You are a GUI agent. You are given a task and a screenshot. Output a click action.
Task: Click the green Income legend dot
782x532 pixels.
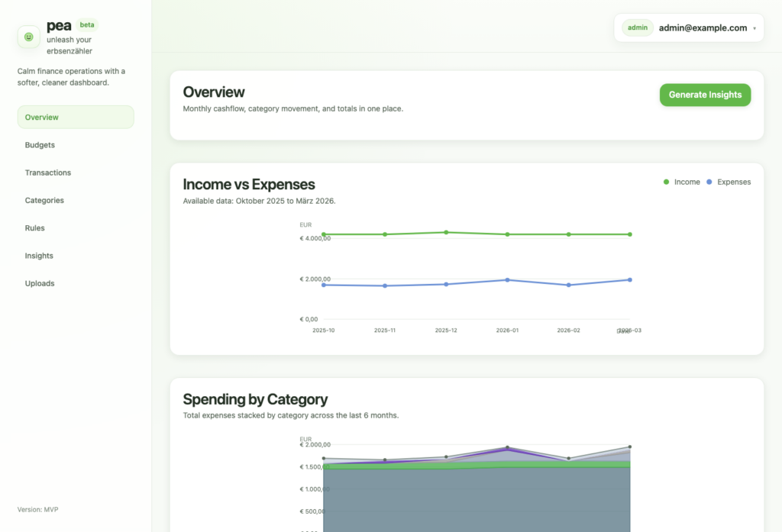pyautogui.click(x=666, y=182)
